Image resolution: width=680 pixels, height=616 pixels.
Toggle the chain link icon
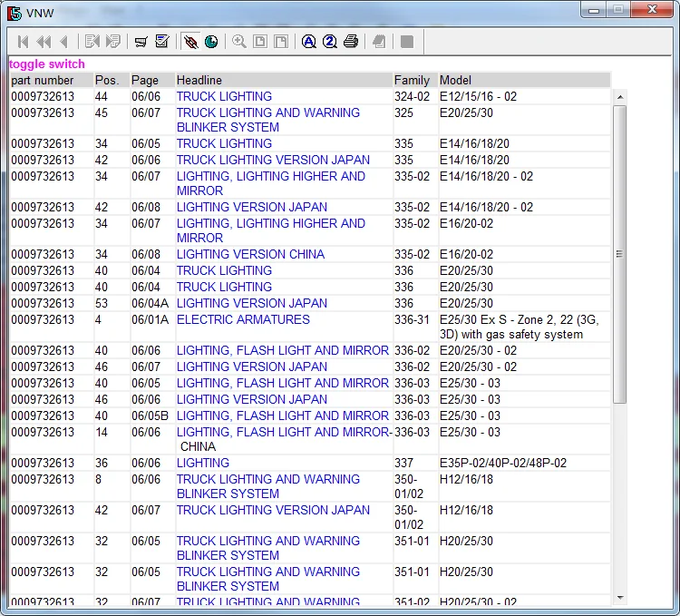(190, 42)
